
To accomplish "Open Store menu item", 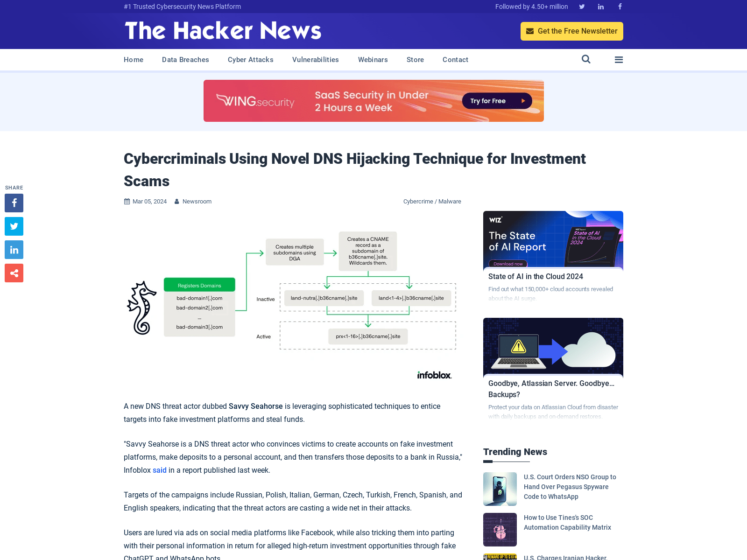I will pos(415,60).
